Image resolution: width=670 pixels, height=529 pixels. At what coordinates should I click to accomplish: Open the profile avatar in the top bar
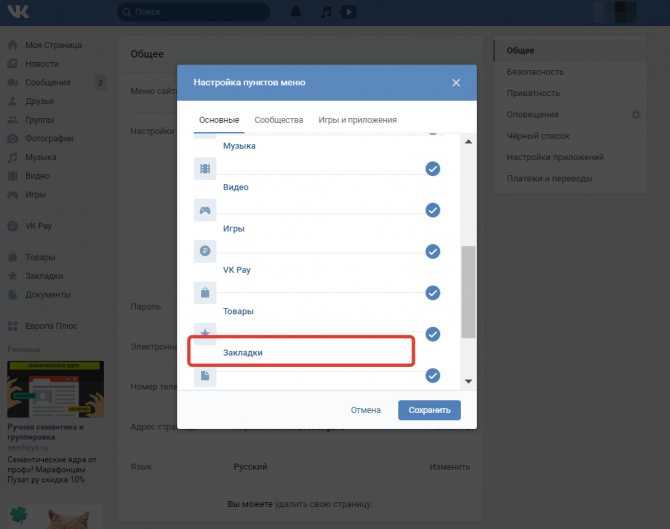(x=625, y=12)
